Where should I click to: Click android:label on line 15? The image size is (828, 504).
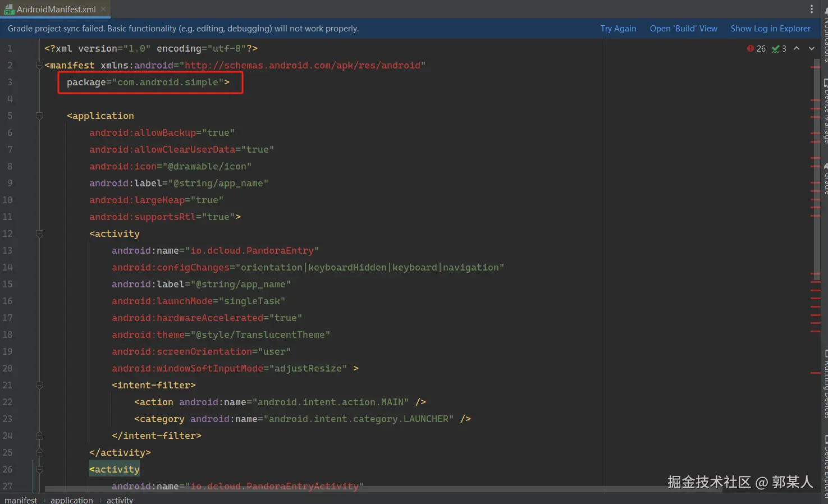202,285
